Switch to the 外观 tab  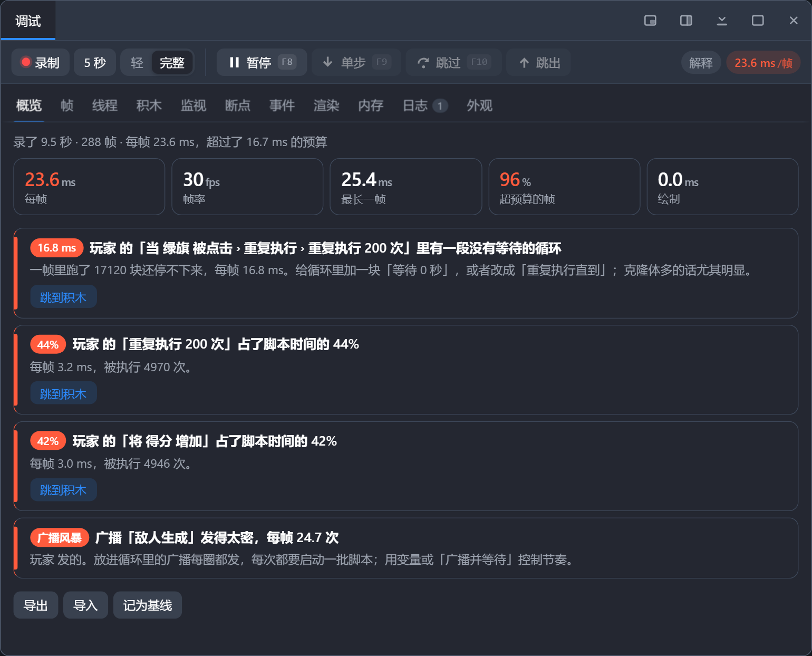tap(479, 105)
